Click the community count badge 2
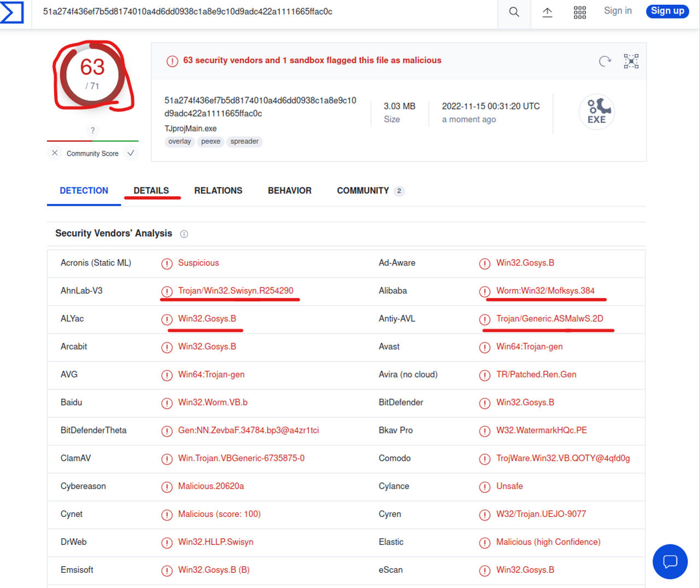700x588 pixels. point(399,191)
